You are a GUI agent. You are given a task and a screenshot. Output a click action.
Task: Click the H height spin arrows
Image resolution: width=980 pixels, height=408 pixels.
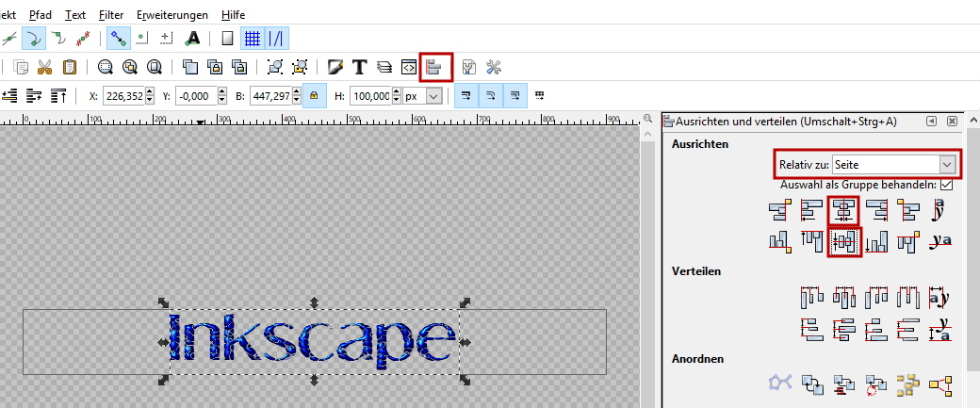coord(396,95)
